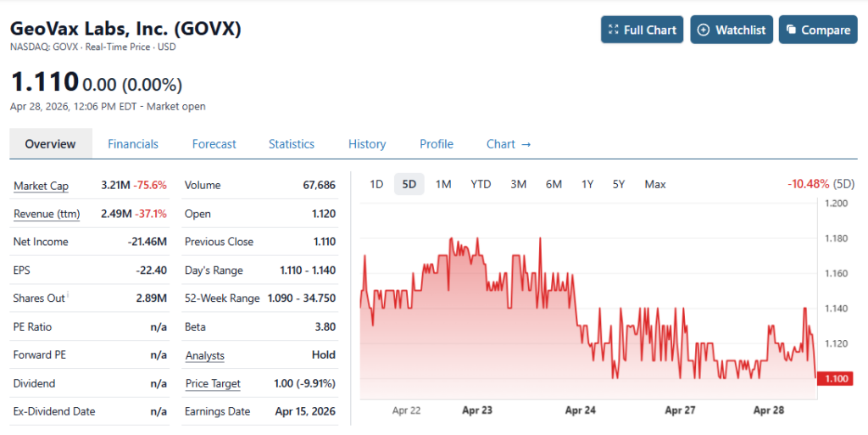Select the 1D chart range
Viewport: 868px width, 435px height.
[x=377, y=184]
